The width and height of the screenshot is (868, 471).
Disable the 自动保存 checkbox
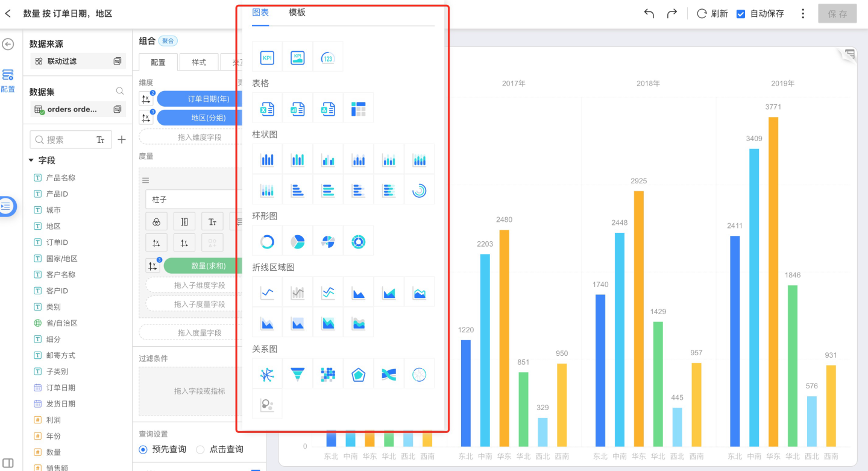tap(741, 13)
